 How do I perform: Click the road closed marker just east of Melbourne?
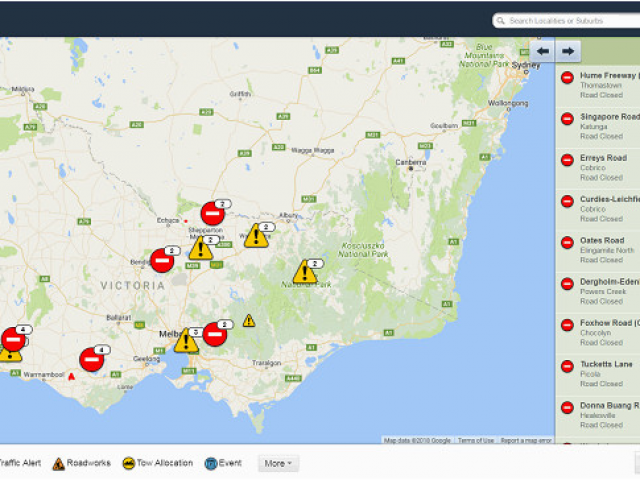215,334
